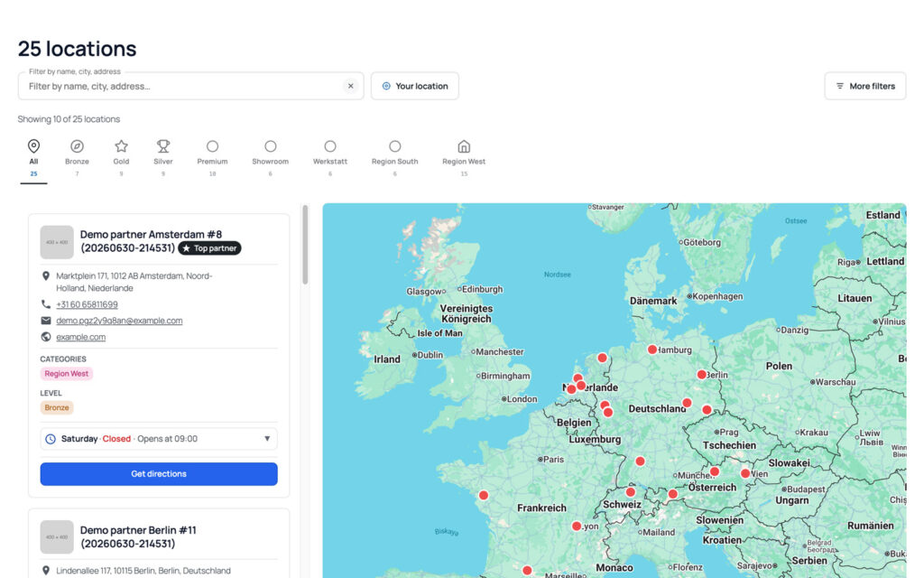Viewport: 924px width, 578px height.
Task: Click the Demo partner Berlin #11 title
Action: (x=138, y=536)
